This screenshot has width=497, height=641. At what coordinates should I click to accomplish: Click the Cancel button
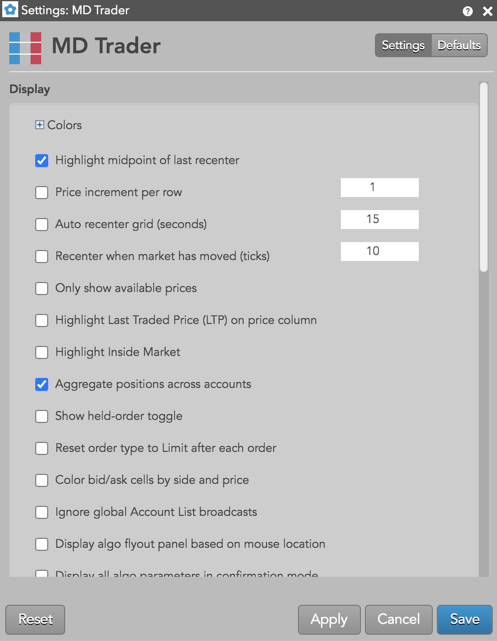pos(398,619)
